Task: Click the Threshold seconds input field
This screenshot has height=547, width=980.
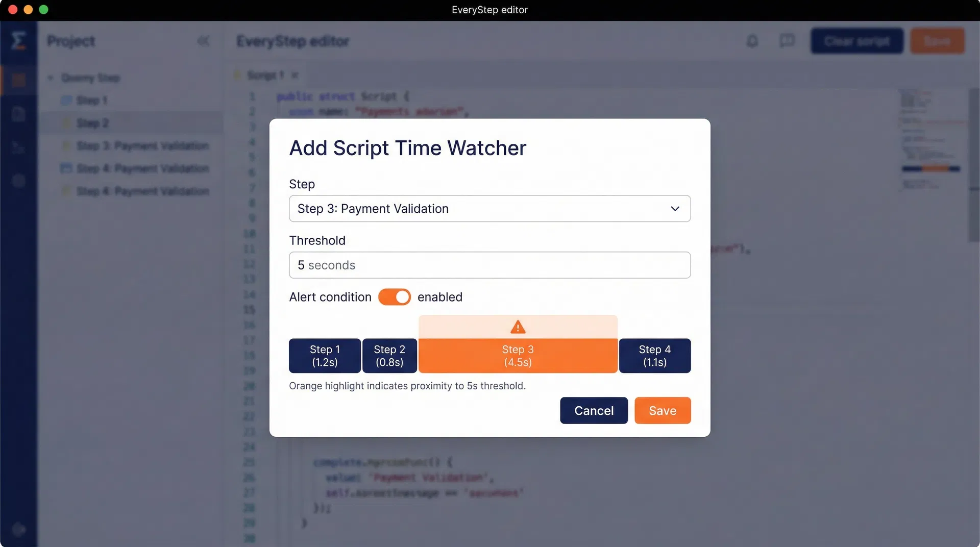Action: 489,265
